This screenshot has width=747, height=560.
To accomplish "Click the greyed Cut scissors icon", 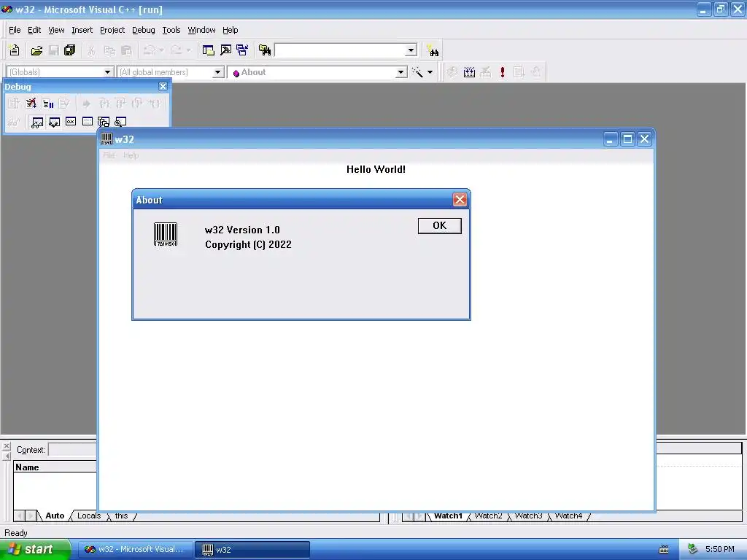I will coord(91,50).
